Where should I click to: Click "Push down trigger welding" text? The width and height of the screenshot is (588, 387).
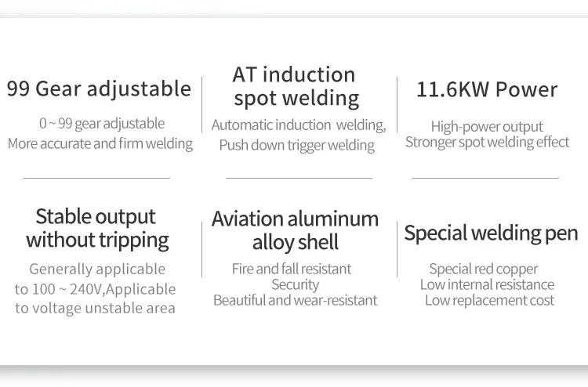click(296, 145)
